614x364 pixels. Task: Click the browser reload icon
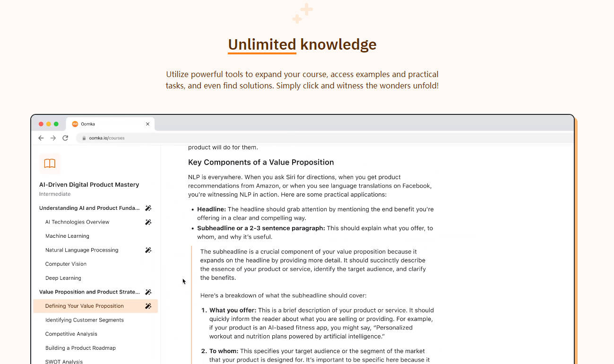65,138
